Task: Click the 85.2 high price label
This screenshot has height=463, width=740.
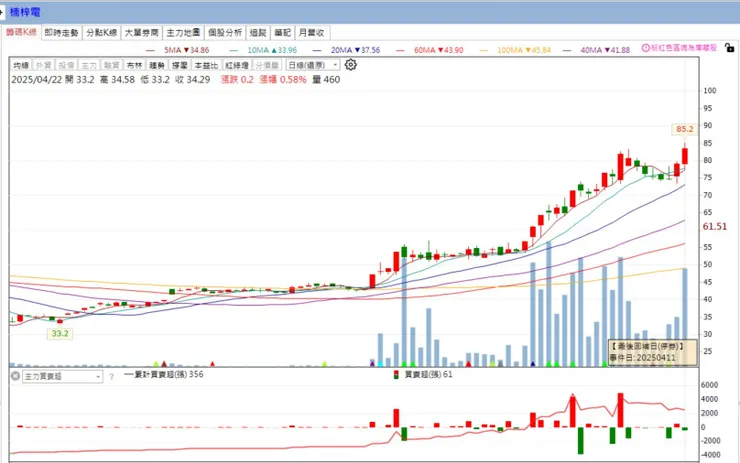Action: tap(684, 129)
